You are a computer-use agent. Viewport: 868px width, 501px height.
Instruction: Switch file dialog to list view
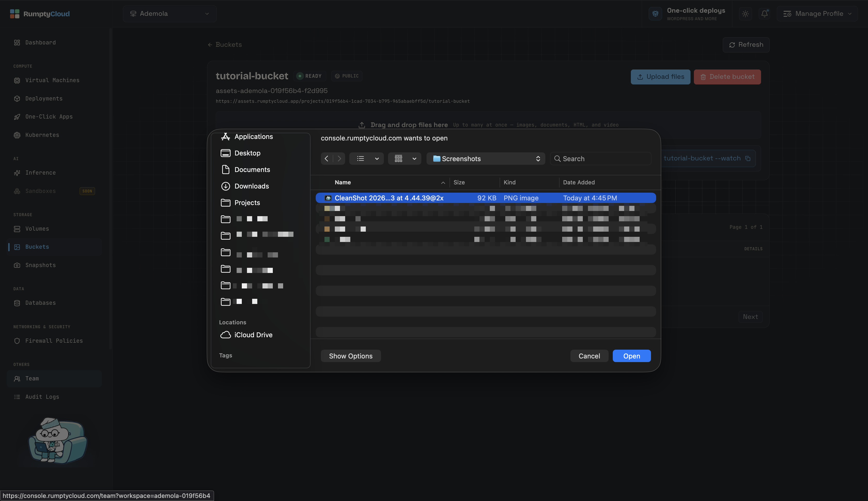tap(360, 159)
